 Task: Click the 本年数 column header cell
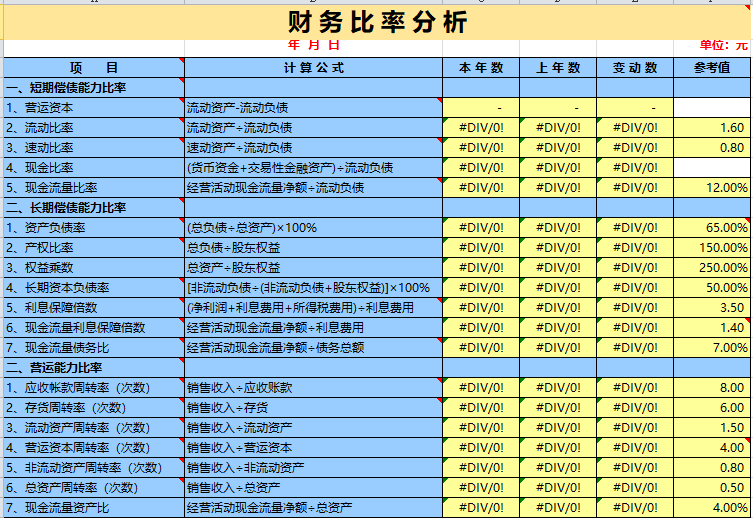pyautogui.click(x=481, y=68)
